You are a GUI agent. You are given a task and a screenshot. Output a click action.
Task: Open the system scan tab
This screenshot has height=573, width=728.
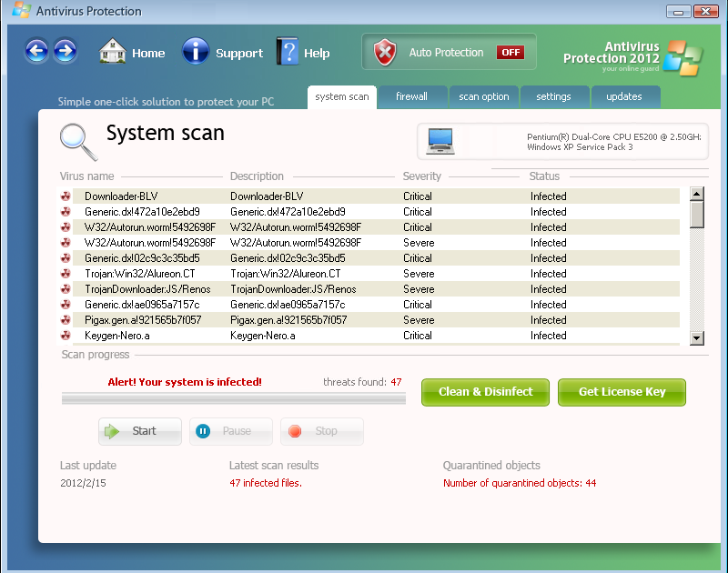pos(342,97)
